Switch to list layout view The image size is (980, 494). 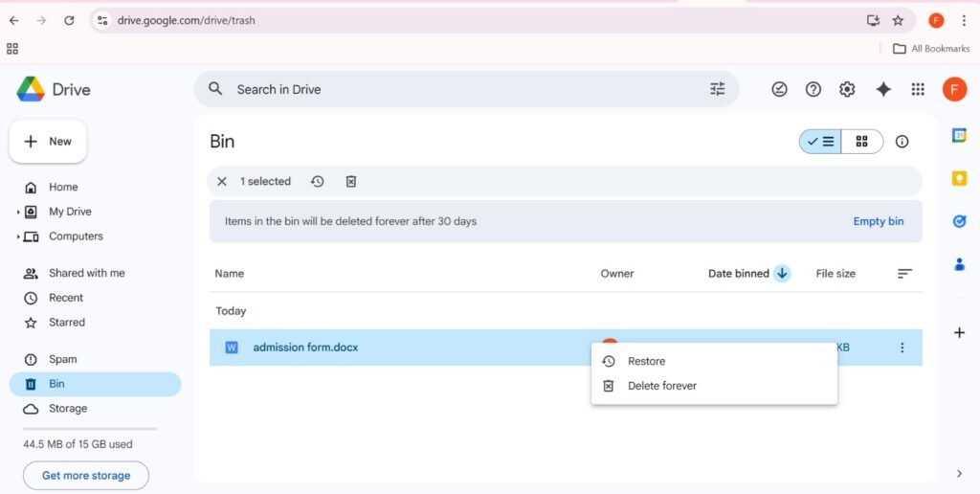(821, 142)
